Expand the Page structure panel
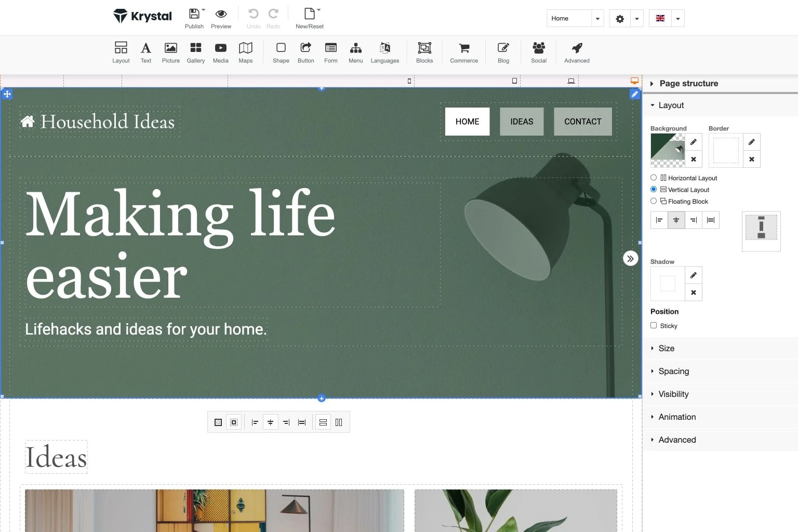The width and height of the screenshot is (798, 532). pyautogui.click(x=688, y=83)
